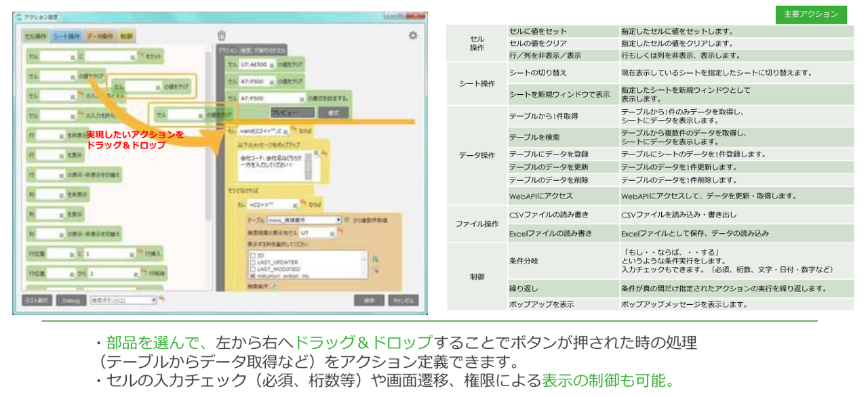Click the first field of the 行挿入 block
868x397 pixels.
[x=61, y=253]
